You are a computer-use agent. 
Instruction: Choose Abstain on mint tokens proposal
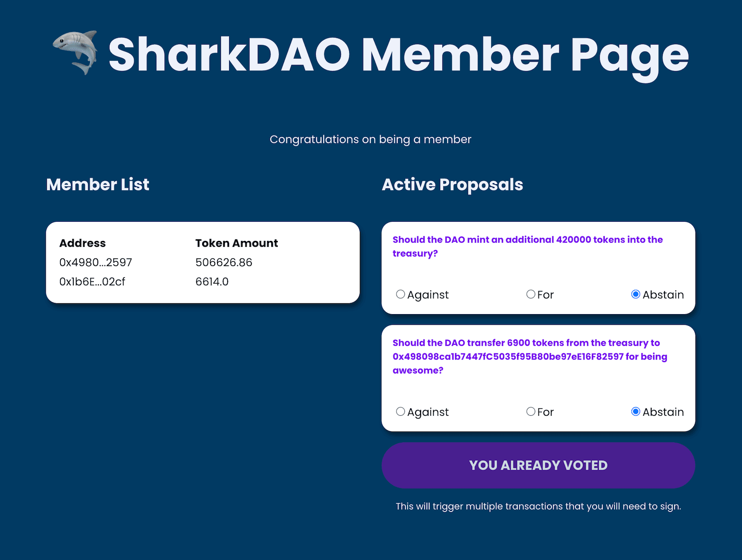point(636,294)
